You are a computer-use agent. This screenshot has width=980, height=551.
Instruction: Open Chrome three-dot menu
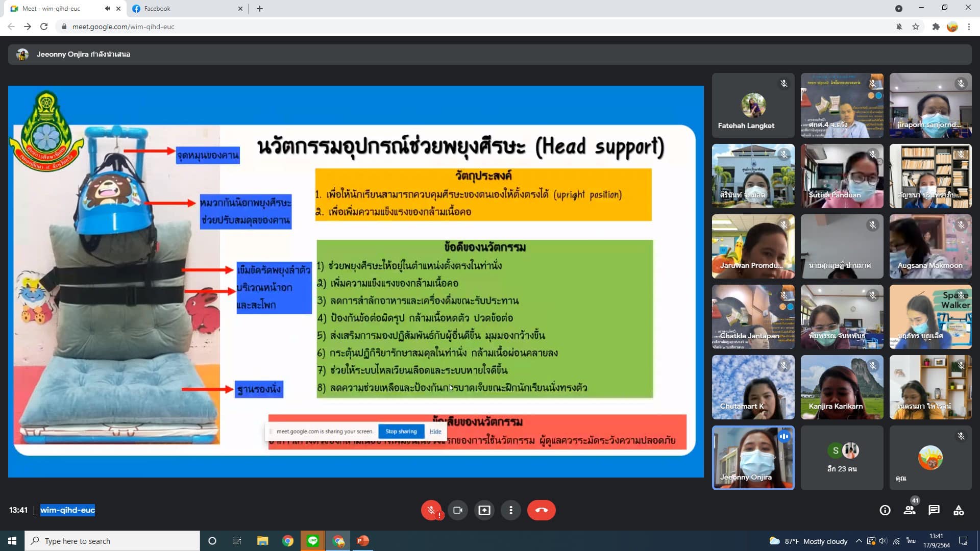coord(969,27)
